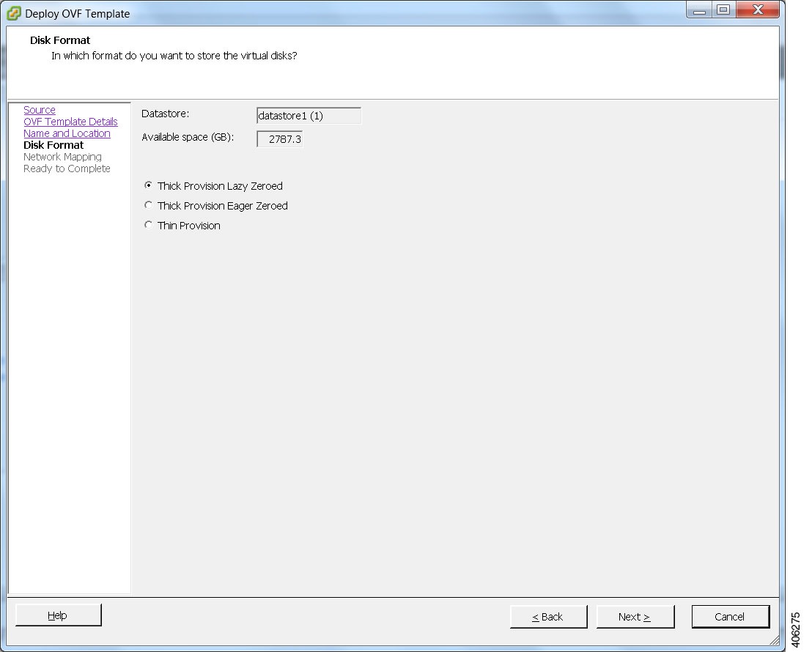The image size is (812, 652).
Task: Open the OVF Template Details step
Action: pyautogui.click(x=70, y=122)
